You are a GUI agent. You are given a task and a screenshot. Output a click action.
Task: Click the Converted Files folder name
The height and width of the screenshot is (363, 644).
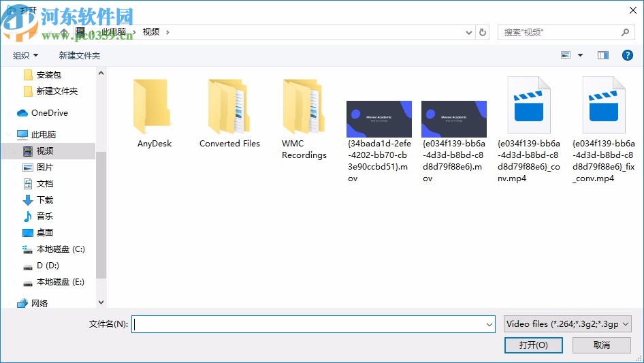tap(229, 144)
